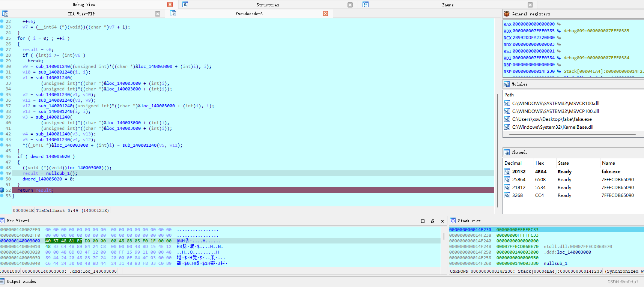The width and height of the screenshot is (644, 287).
Task: Sort threads by Hex column header
Action: [540, 163]
